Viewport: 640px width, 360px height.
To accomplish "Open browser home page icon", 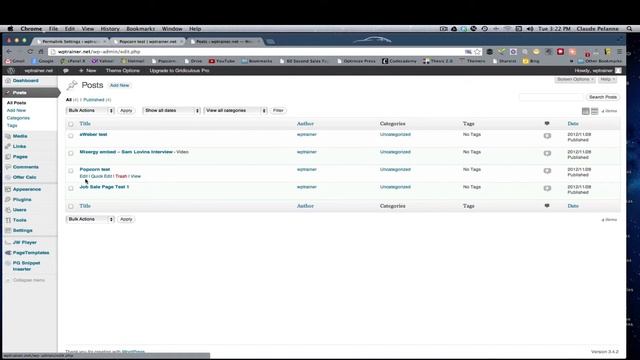I will click(x=40, y=52).
